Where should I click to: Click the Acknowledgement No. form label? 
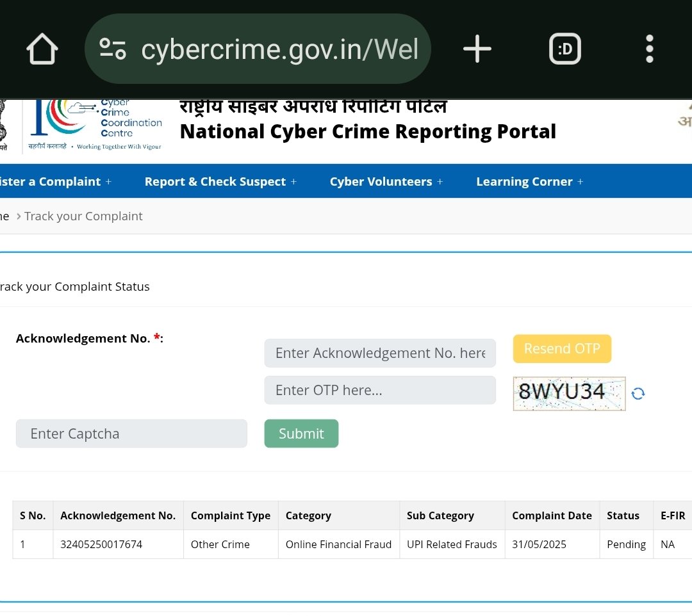click(x=90, y=338)
